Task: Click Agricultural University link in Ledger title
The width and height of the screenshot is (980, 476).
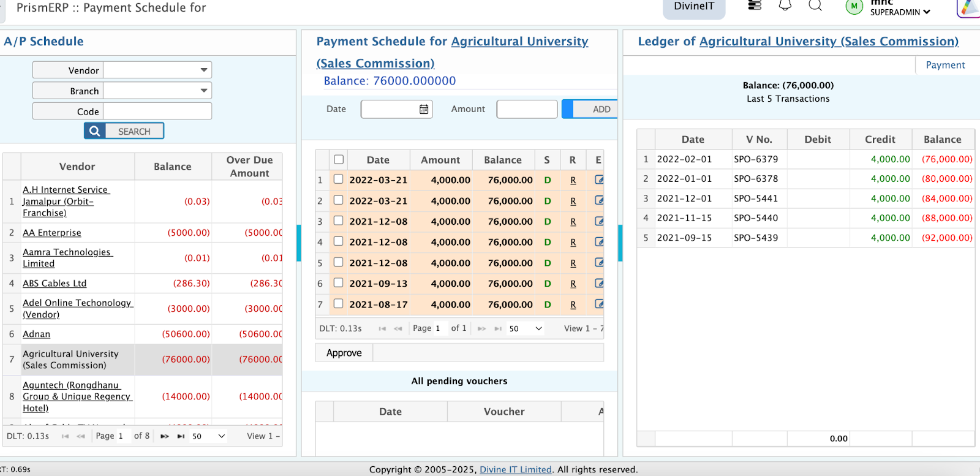Action: pos(829,41)
